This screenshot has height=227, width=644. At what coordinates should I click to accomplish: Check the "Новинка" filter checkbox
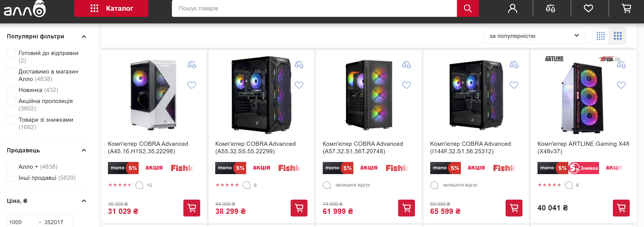11,90
